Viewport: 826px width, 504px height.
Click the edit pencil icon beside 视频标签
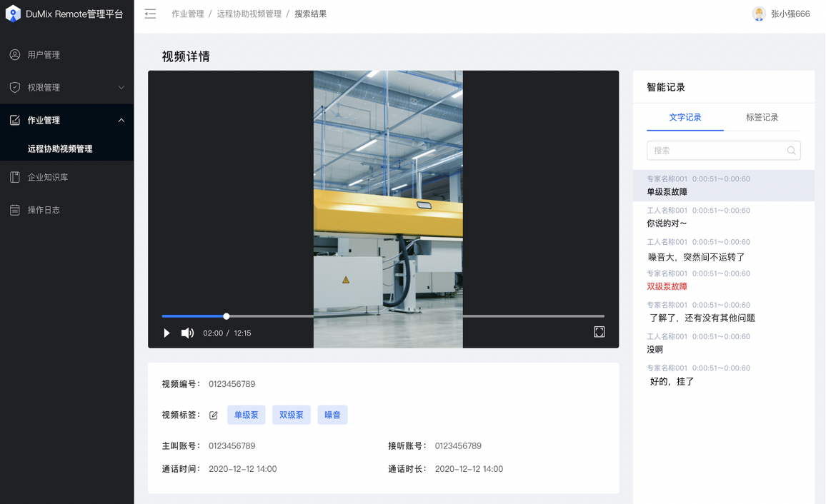[212, 414]
